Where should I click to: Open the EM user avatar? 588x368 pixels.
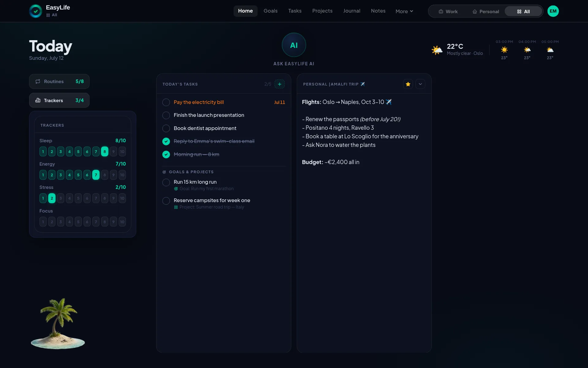[x=553, y=11]
